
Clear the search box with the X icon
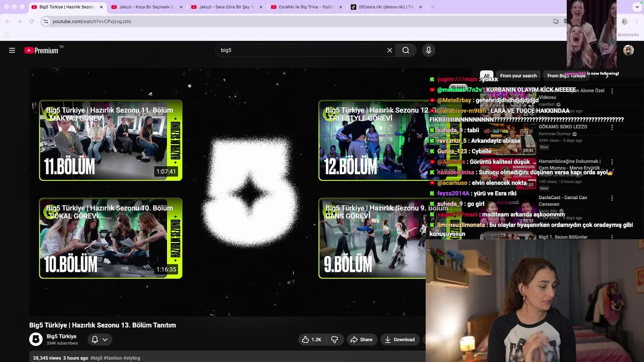389,50
